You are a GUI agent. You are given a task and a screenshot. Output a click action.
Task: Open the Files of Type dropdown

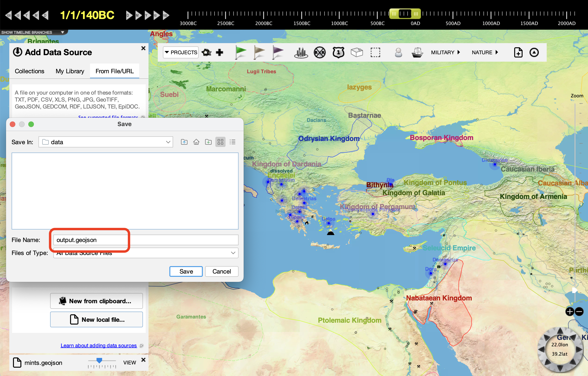[233, 253]
